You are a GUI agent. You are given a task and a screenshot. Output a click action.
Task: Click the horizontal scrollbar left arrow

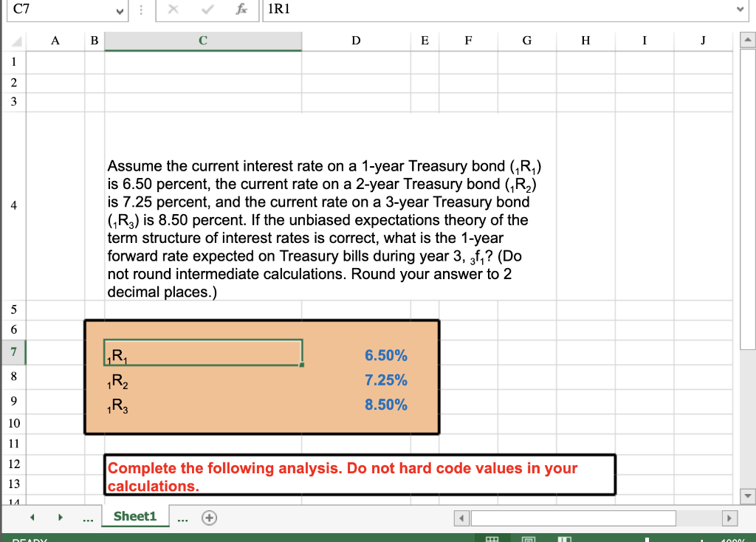462,518
